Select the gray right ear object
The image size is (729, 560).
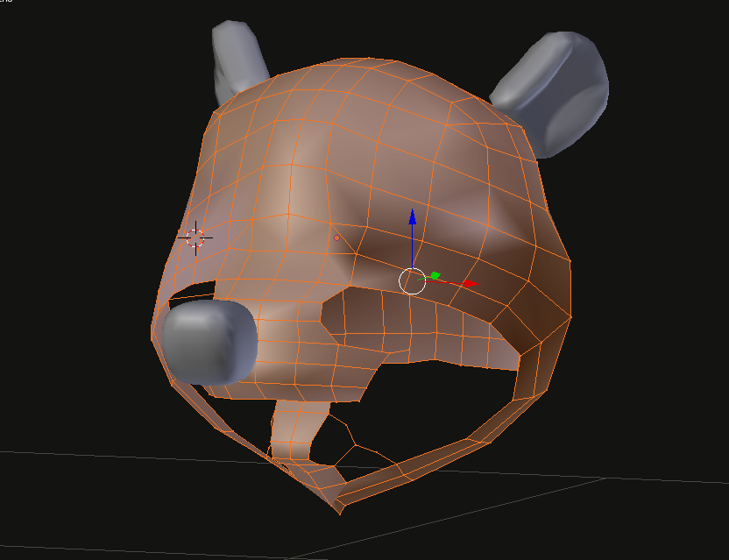pos(553,93)
